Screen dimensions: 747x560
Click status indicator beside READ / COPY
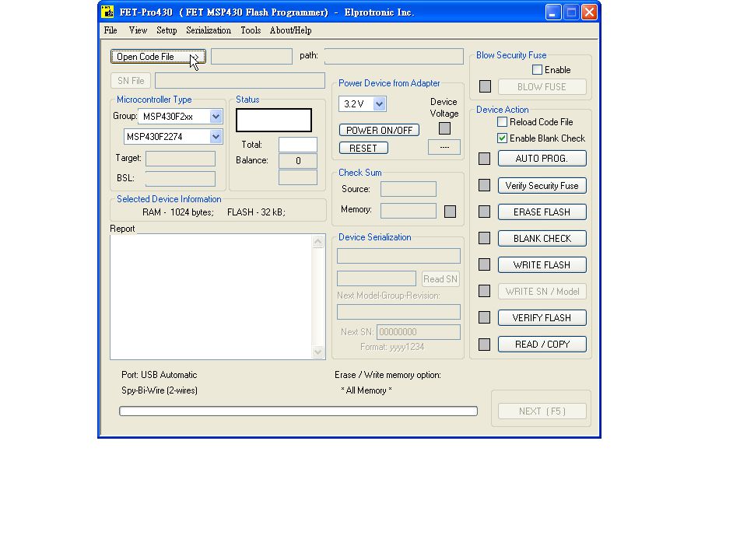tap(484, 345)
